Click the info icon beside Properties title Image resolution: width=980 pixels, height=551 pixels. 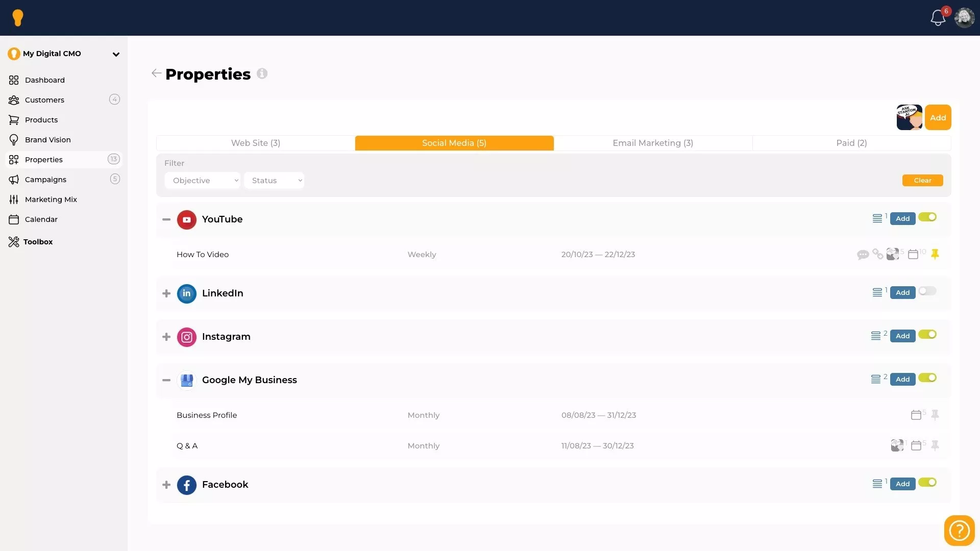[x=262, y=73]
